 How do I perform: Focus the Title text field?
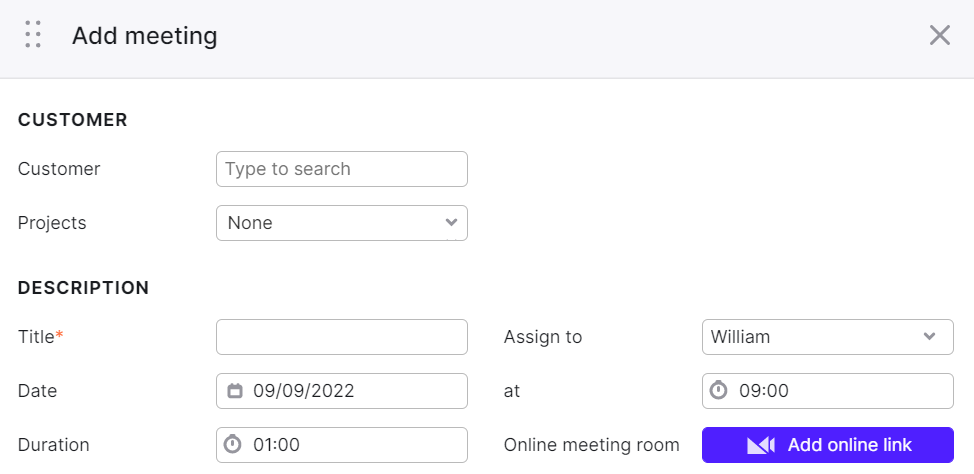pos(342,337)
